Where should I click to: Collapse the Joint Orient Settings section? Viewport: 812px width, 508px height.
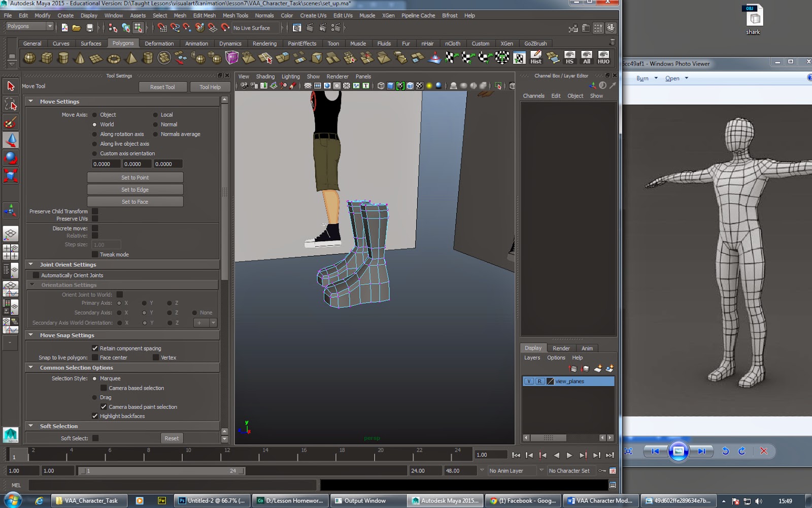point(31,265)
